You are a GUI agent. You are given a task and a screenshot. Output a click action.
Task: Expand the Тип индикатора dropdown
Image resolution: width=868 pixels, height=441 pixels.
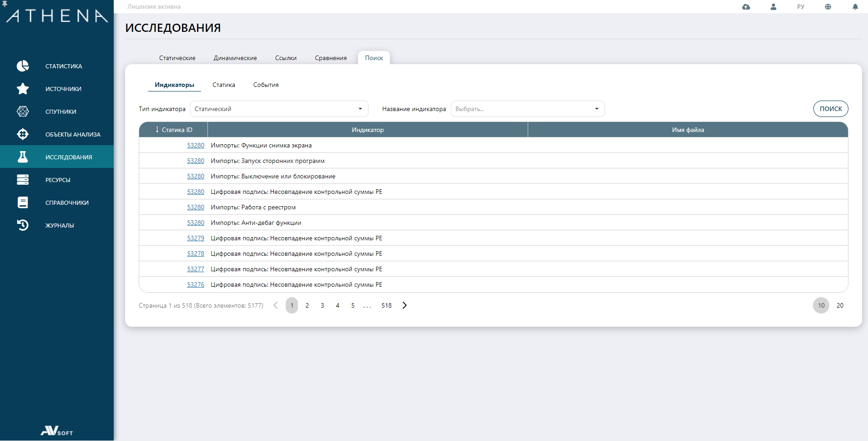[279, 109]
